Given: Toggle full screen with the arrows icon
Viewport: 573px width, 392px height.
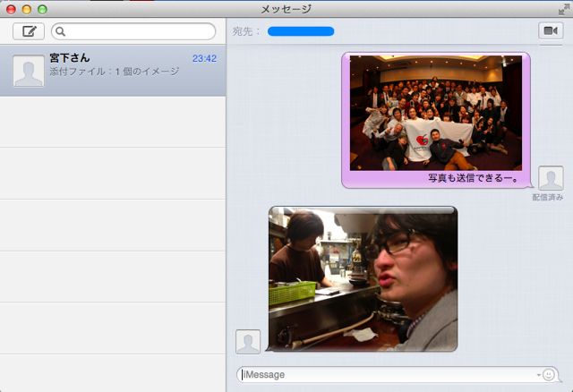Looking at the screenshot, I should (564, 9).
